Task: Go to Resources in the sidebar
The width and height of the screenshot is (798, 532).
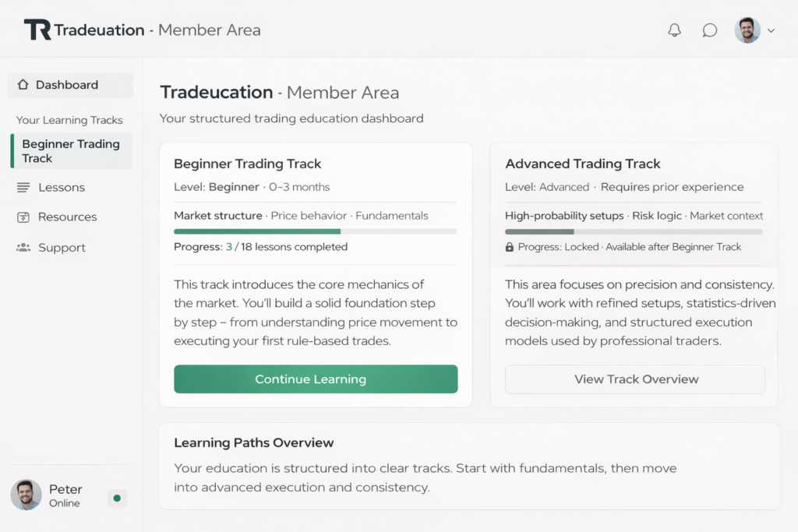Action: (x=67, y=217)
